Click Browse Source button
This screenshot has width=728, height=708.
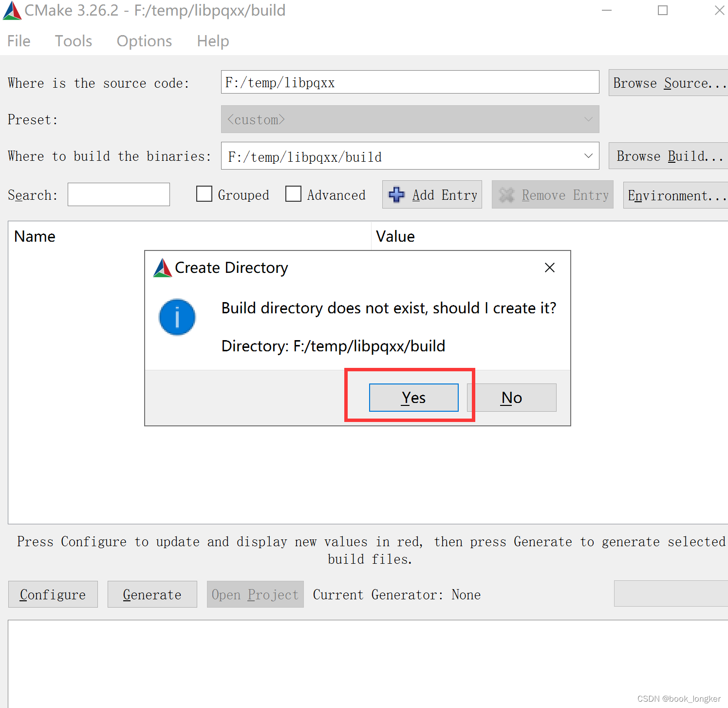(668, 83)
